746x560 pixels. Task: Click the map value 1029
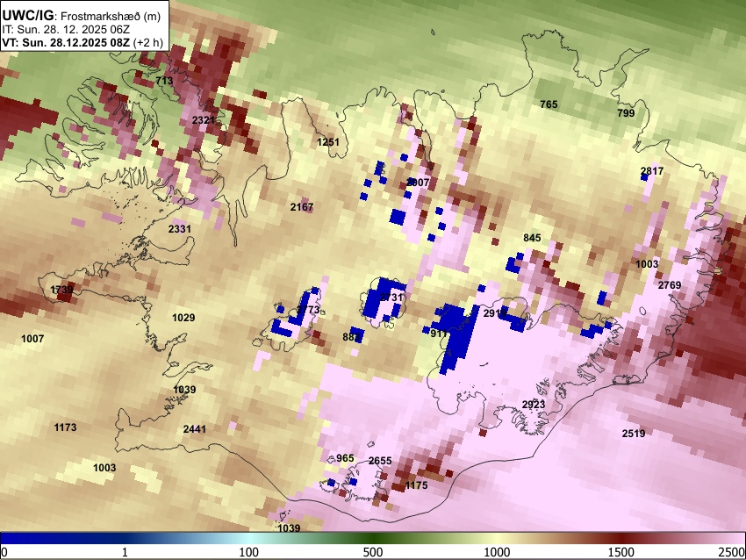183,318
